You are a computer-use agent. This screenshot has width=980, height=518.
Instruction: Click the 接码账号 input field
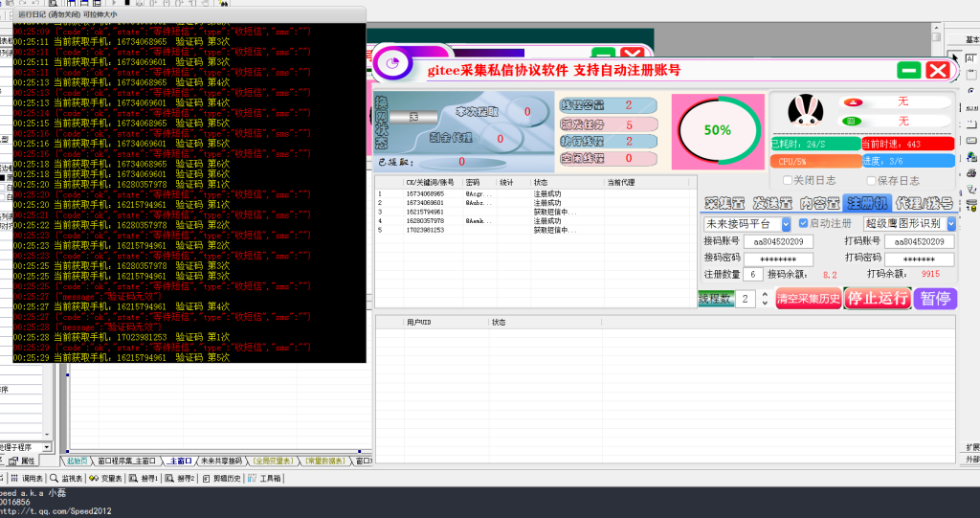(778, 241)
